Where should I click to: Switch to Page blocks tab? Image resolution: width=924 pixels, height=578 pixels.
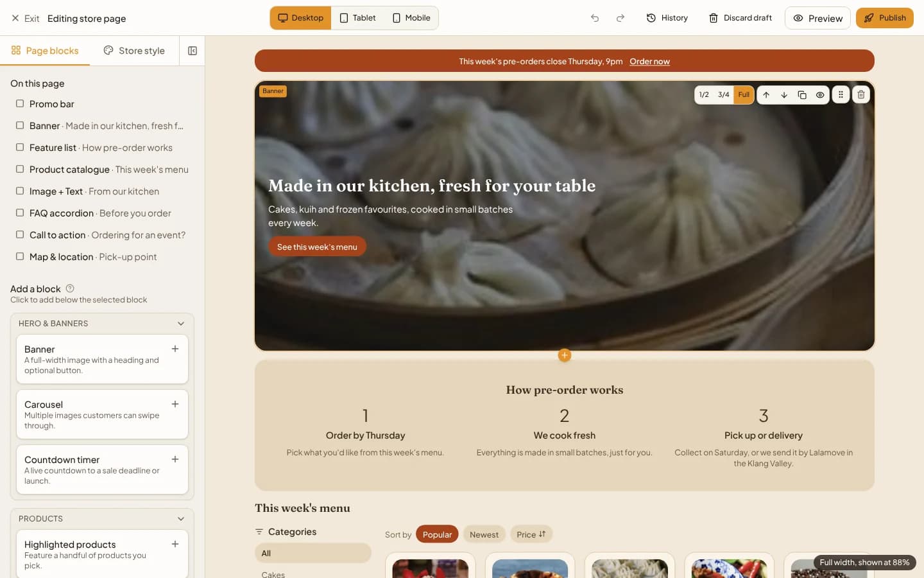pos(45,51)
